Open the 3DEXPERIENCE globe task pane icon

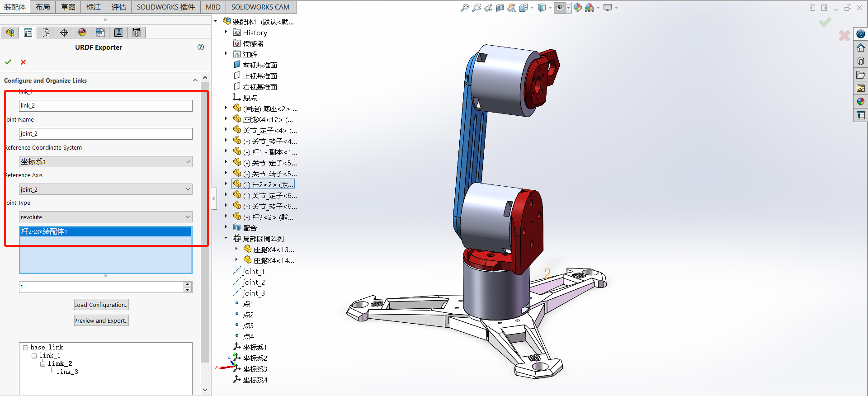click(861, 34)
